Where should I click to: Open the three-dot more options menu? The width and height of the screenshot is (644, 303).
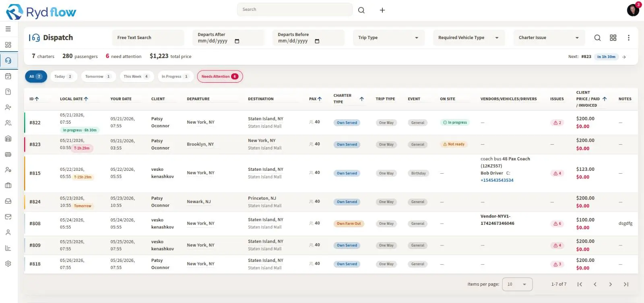point(628,37)
